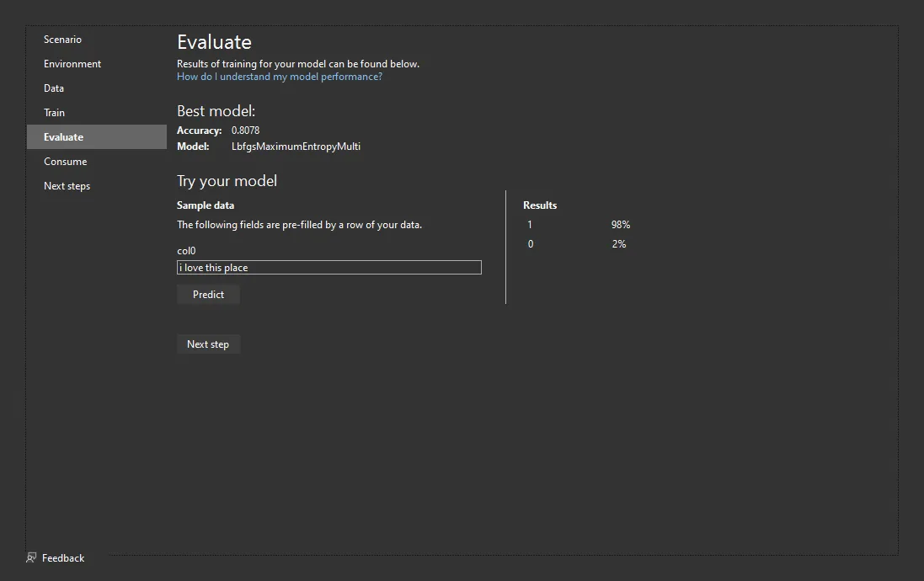Screen dimensions: 924x581
Task: Open the Data step in sidebar
Action: [54, 88]
